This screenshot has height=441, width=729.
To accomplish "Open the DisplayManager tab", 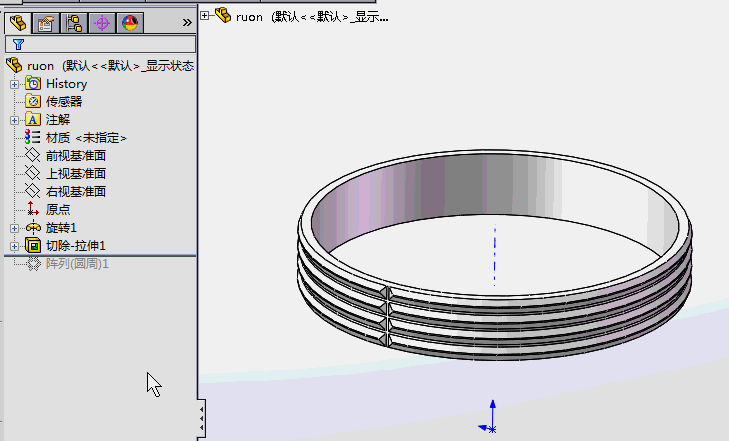I will (130, 23).
